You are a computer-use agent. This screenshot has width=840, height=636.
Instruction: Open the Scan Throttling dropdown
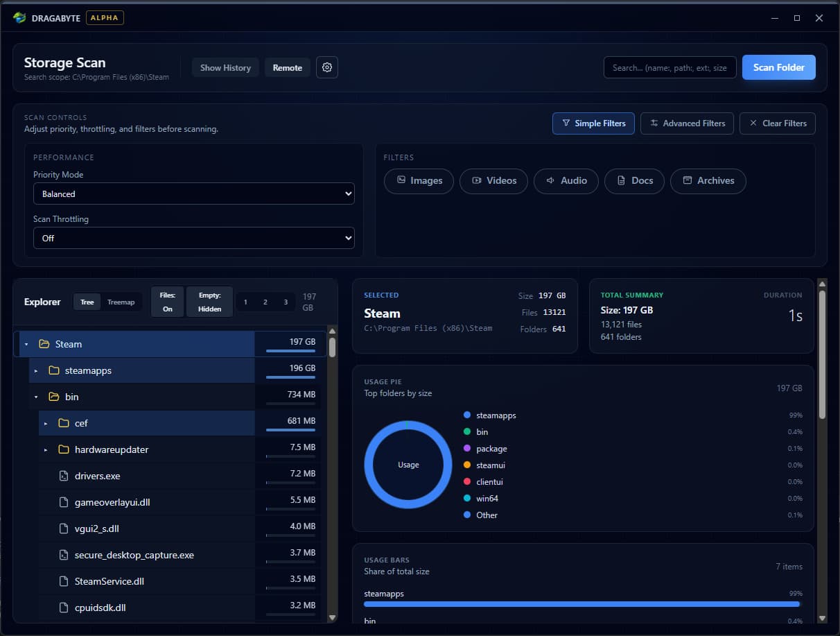(194, 238)
